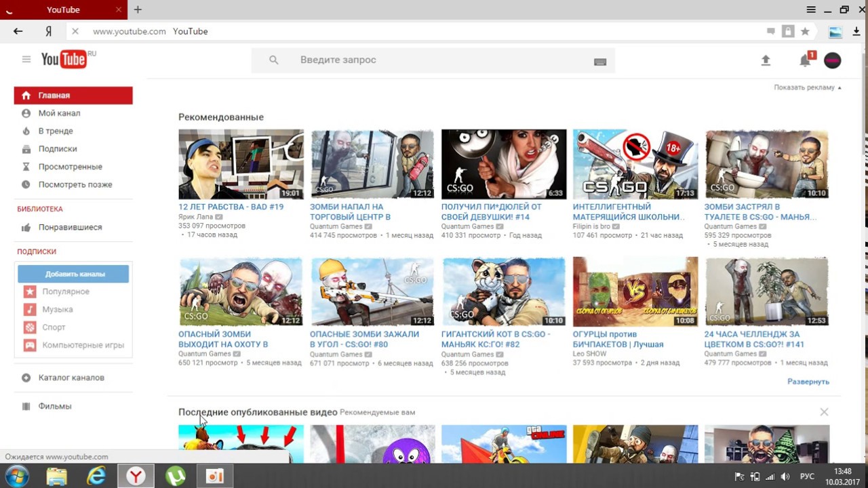Click the Рекомендованные section heading
Screen dimensions: 868x488
(x=221, y=117)
